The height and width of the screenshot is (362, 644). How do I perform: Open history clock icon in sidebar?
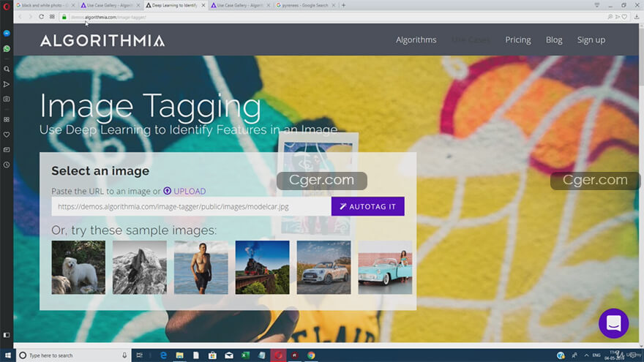[7, 165]
